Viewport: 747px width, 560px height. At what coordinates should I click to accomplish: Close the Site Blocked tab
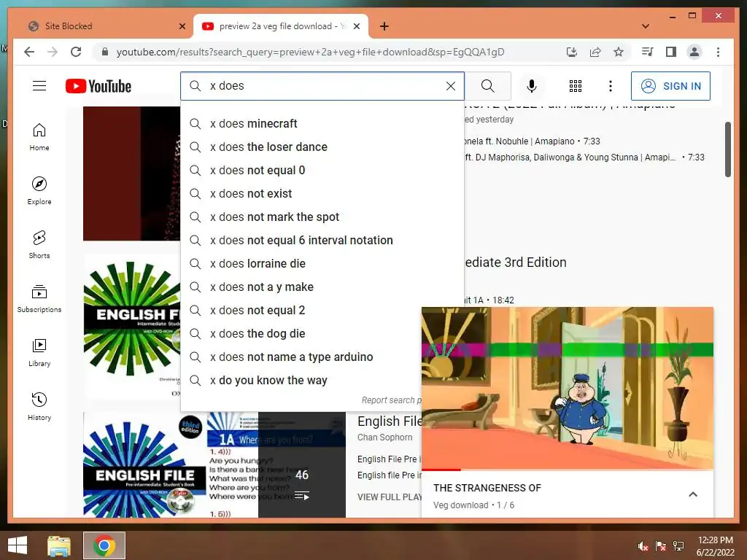[x=182, y=26]
